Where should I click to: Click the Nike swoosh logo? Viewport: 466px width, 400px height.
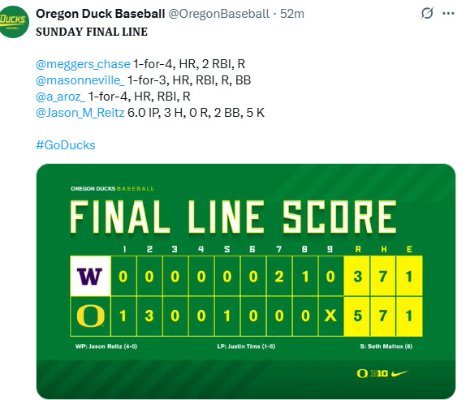point(399,373)
